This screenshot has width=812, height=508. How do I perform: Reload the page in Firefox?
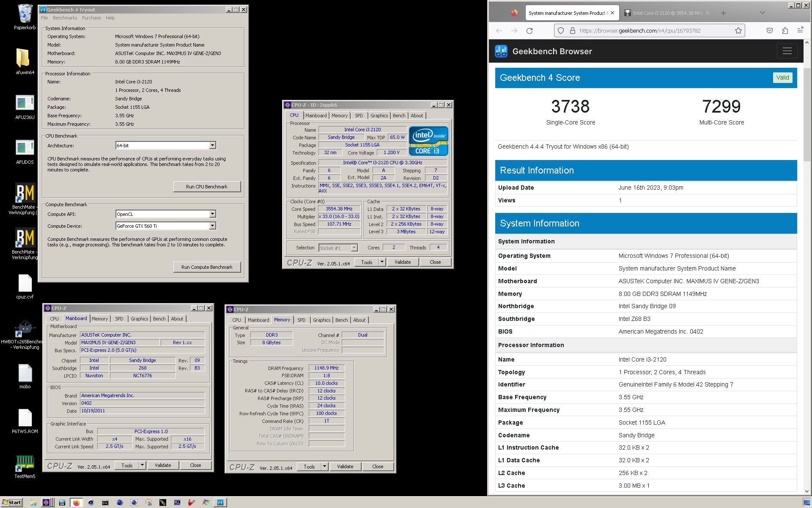coord(529,30)
